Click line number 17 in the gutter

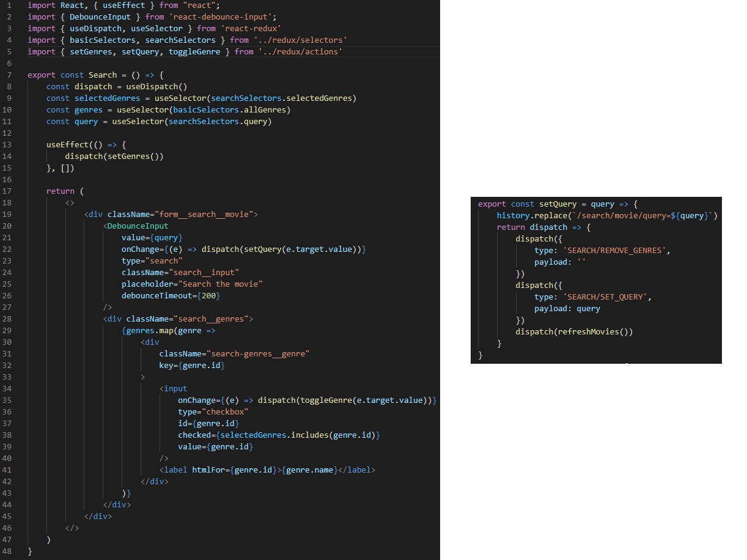(7, 191)
